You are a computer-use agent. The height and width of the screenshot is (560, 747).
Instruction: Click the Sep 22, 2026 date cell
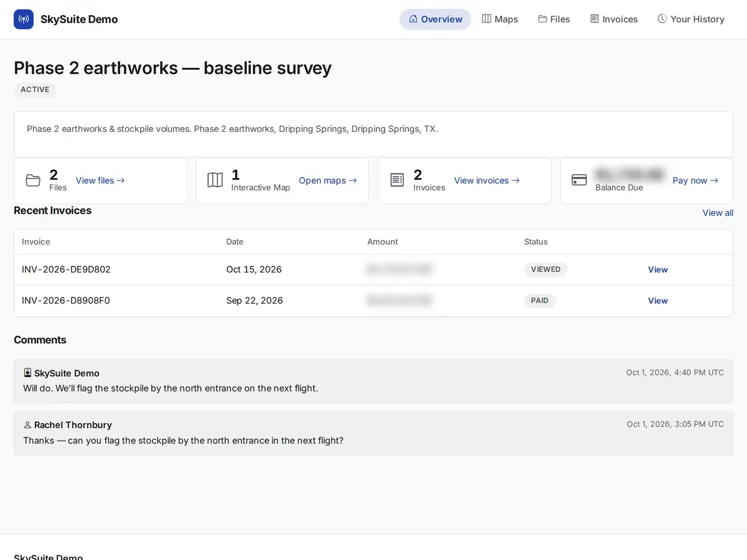pos(255,301)
